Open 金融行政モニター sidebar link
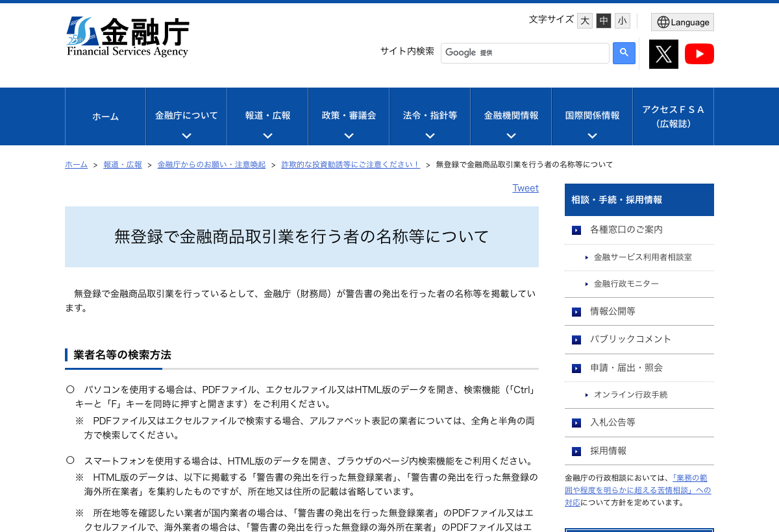Image resolution: width=779 pixels, height=532 pixels. [x=626, y=284]
